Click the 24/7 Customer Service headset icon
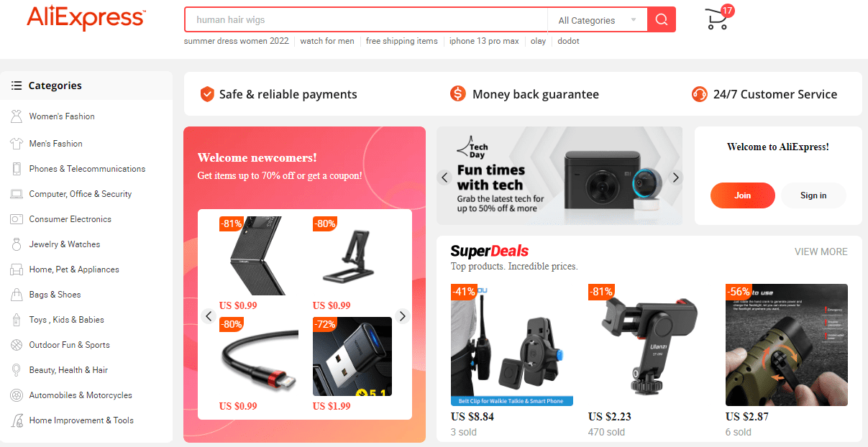The height and width of the screenshot is (447, 868). [699, 94]
